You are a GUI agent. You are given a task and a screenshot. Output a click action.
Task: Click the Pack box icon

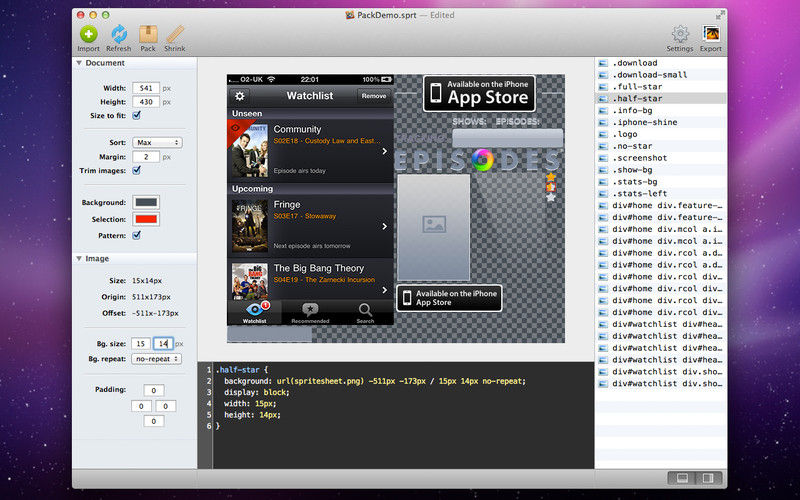[x=148, y=35]
